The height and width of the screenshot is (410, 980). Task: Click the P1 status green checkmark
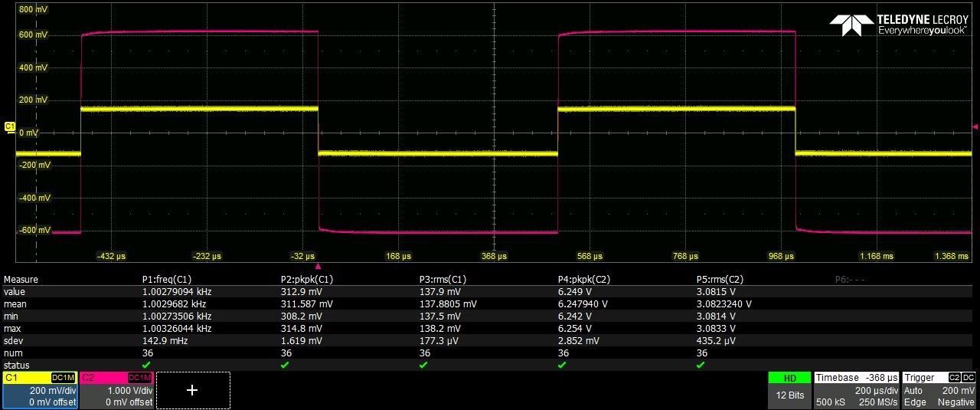[x=147, y=366]
